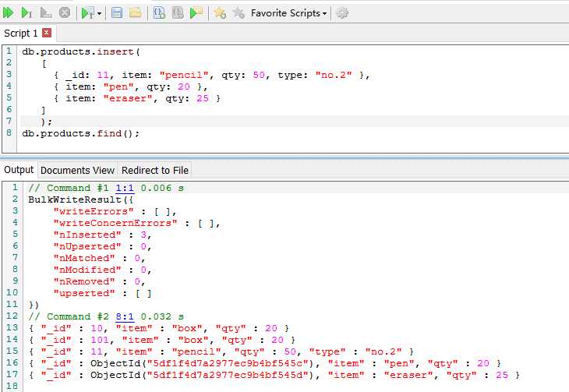Switch to the Script 1 tab
This screenshot has width=569, height=392.
tap(21, 33)
